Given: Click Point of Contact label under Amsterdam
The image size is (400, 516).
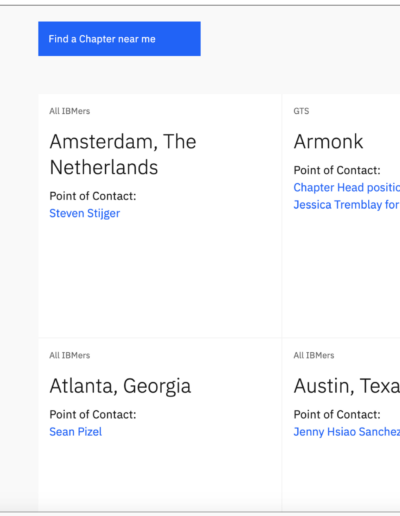Looking at the screenshot, I should tap(93, 196).
